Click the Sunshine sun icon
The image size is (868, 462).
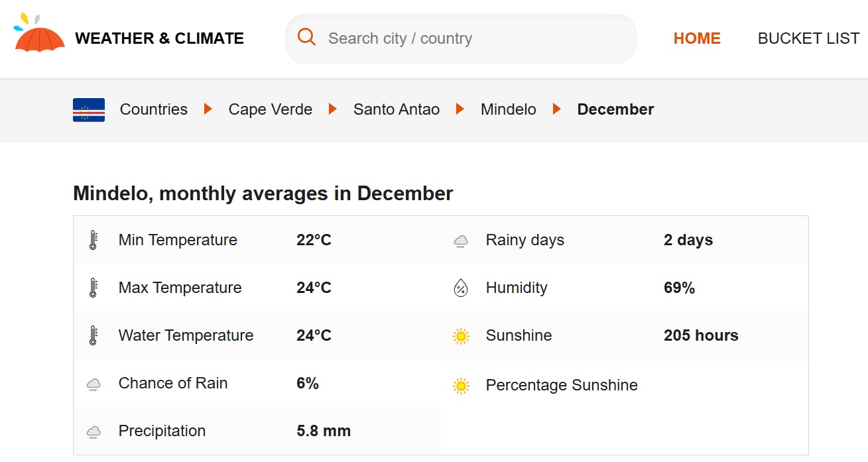coord(460,335)
